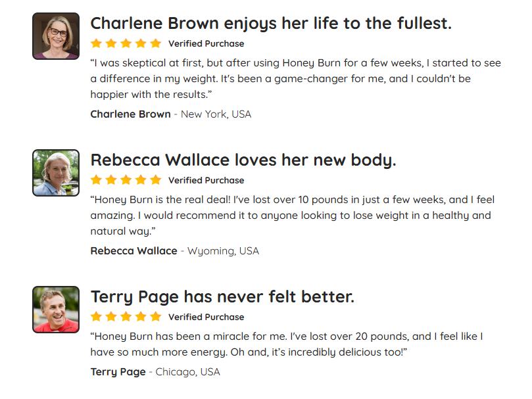Click Verified Purchase label under Rebecca's heading
Viewport: 532px width, 399px height.
pos(206,181)
